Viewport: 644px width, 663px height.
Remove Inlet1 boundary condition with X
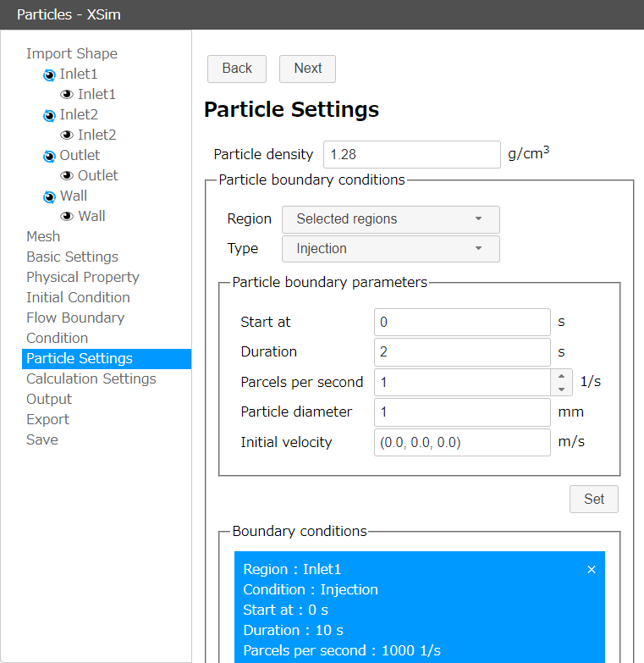[x=592, y=570]
